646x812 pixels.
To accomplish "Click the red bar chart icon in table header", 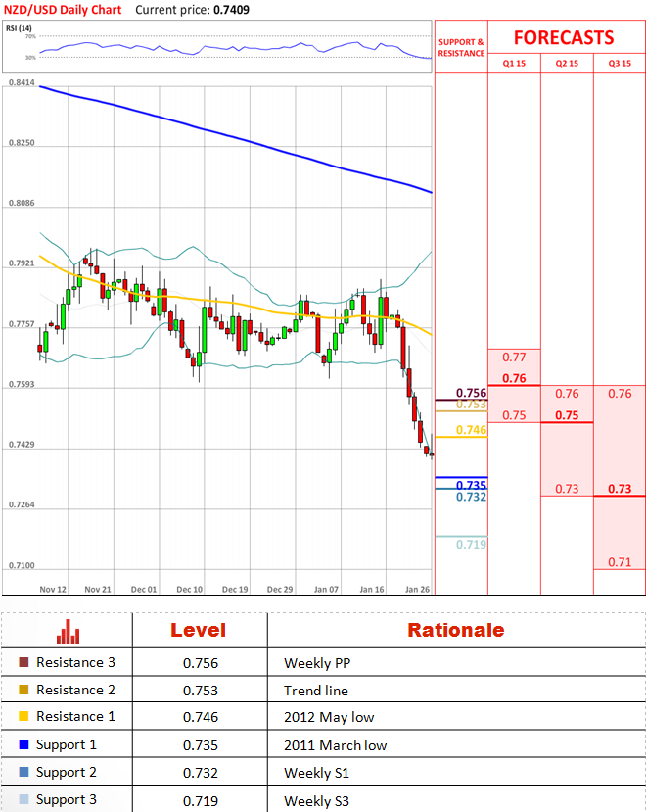I will pyautogui.click(x=68, y=631).
